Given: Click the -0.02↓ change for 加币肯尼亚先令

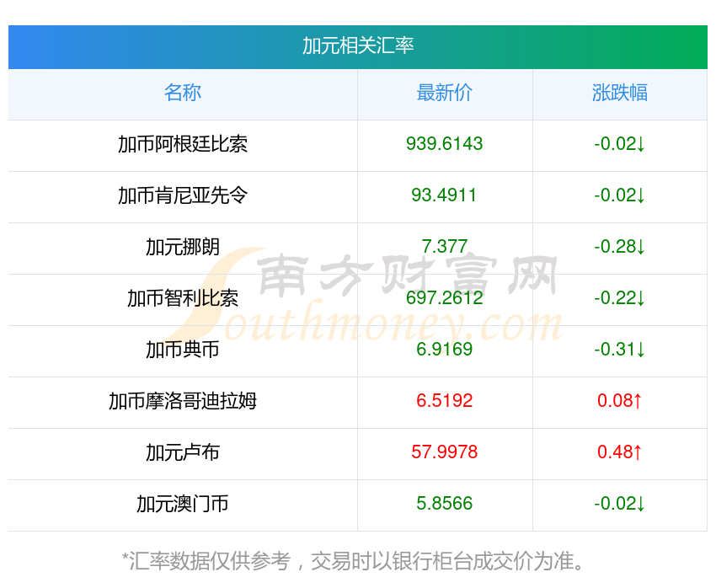Looking at the screenshot, I should point(620,195).
